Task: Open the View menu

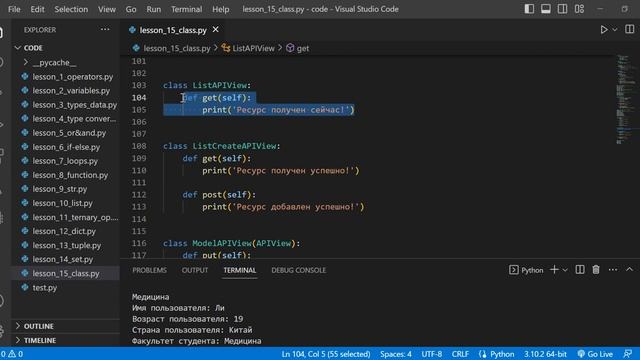Action: click(107, 9)
